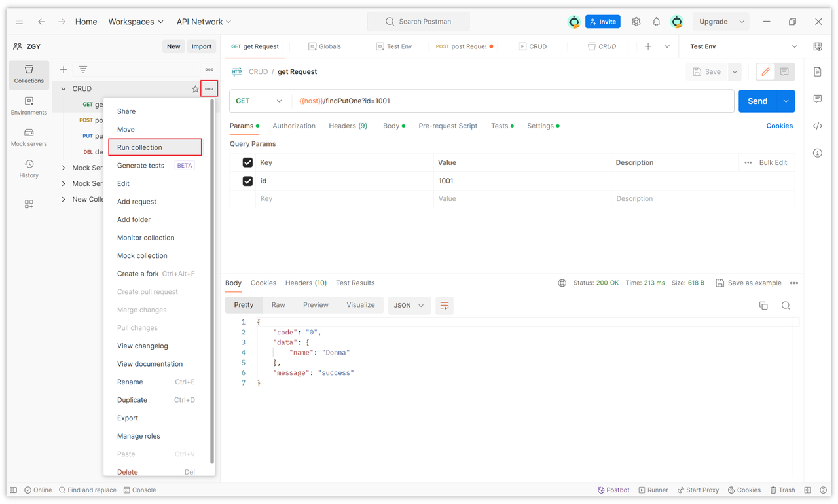Screen dimensions: 838x504
Task: Open the notifications bell
Action: pos(656,22)
